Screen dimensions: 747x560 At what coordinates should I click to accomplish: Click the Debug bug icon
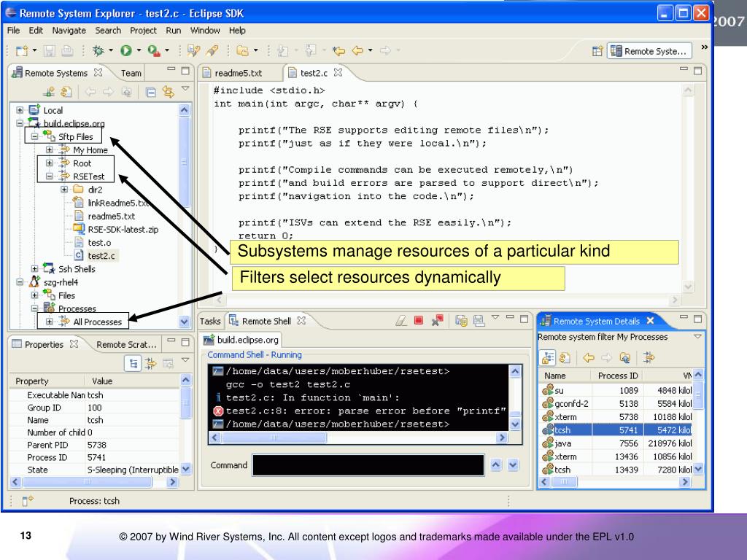(x=98, y=50)
